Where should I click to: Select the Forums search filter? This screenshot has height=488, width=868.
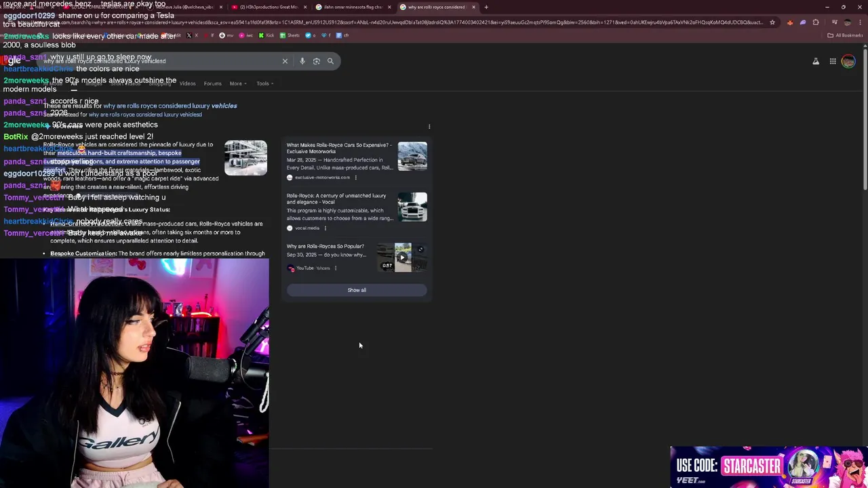click(x=213, y=83)
